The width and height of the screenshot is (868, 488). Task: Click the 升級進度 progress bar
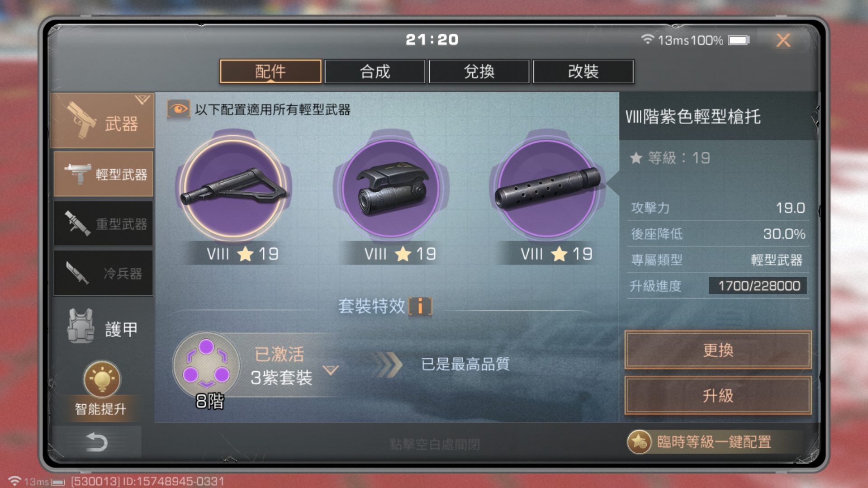[x=758, y=286]
